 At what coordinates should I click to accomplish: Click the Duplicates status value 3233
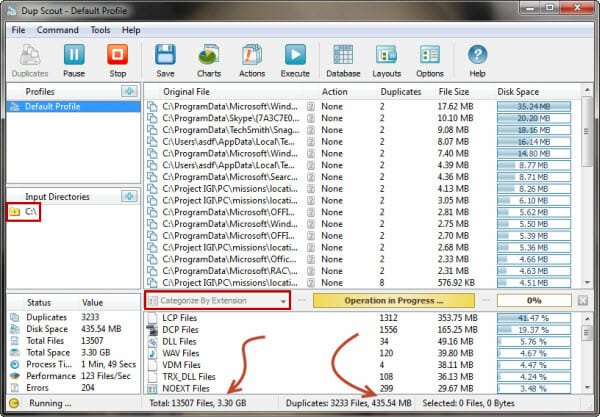[x=90, y=317]
